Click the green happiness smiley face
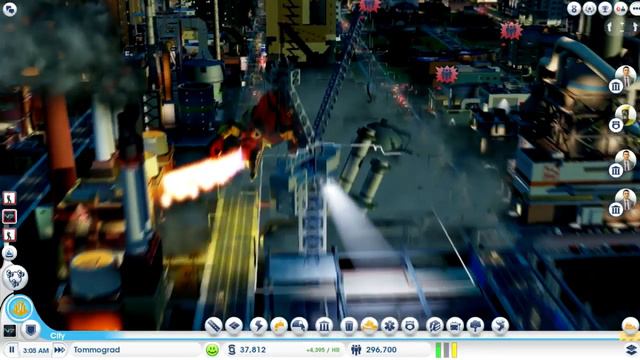 [x=212, y=350]
